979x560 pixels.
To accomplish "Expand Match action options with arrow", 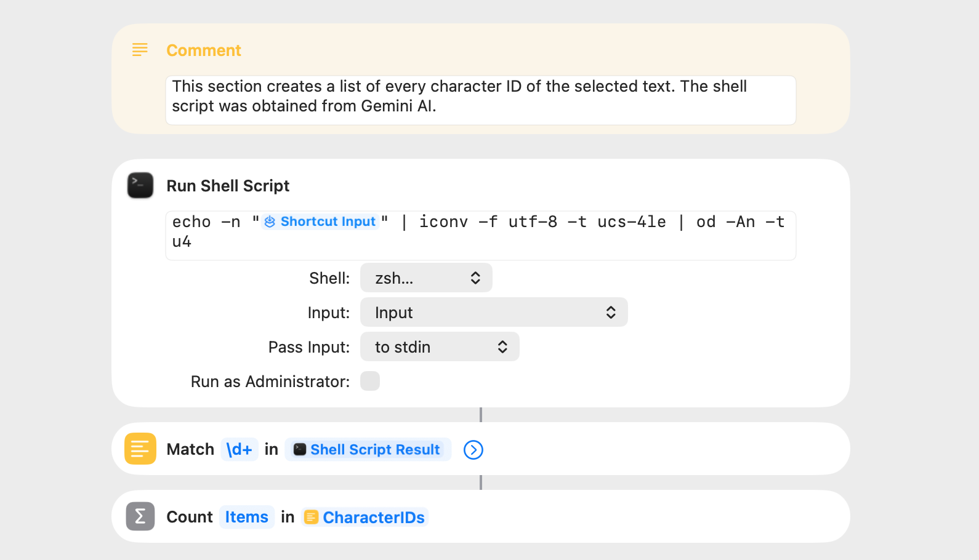I will [473, 450].
